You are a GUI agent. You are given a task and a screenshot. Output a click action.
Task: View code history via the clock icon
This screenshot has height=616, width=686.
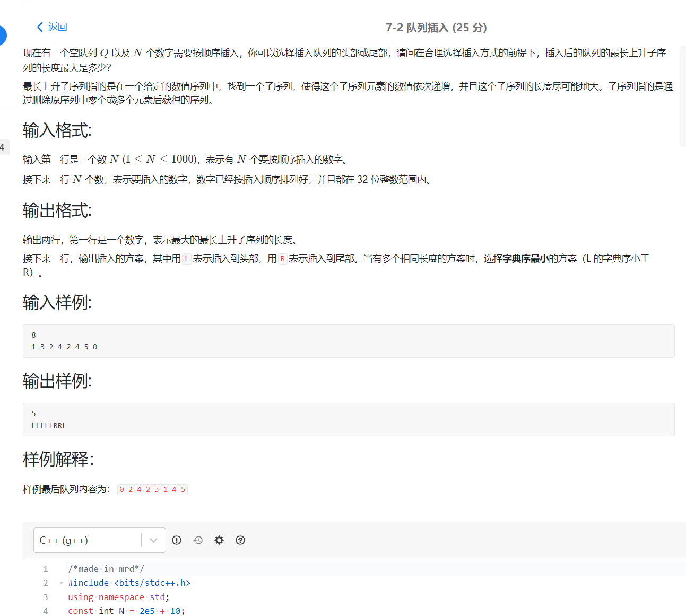pyautogui.click(x=198, y=540)
